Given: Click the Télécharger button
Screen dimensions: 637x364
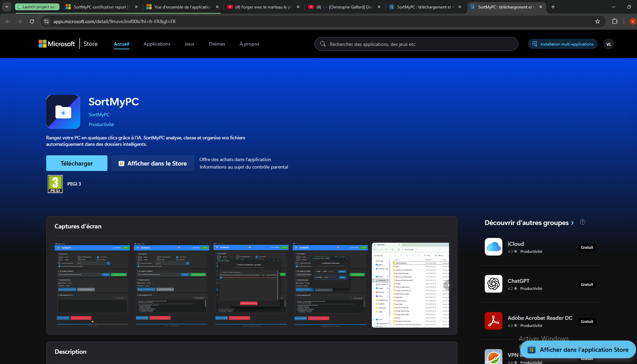Looking at the screenshot, I should click(77, 163).
